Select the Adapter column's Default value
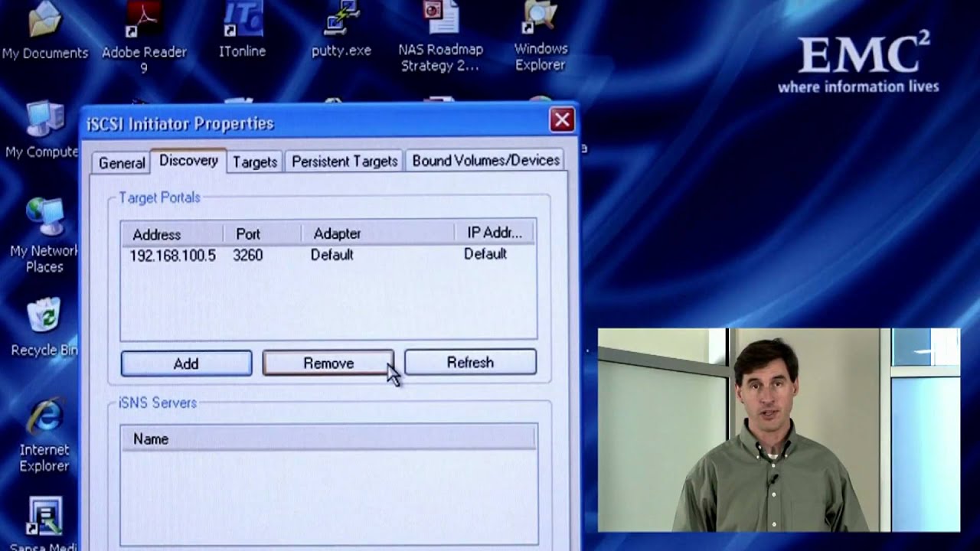Viewport: 980px width, 551px height. point(332,255)
